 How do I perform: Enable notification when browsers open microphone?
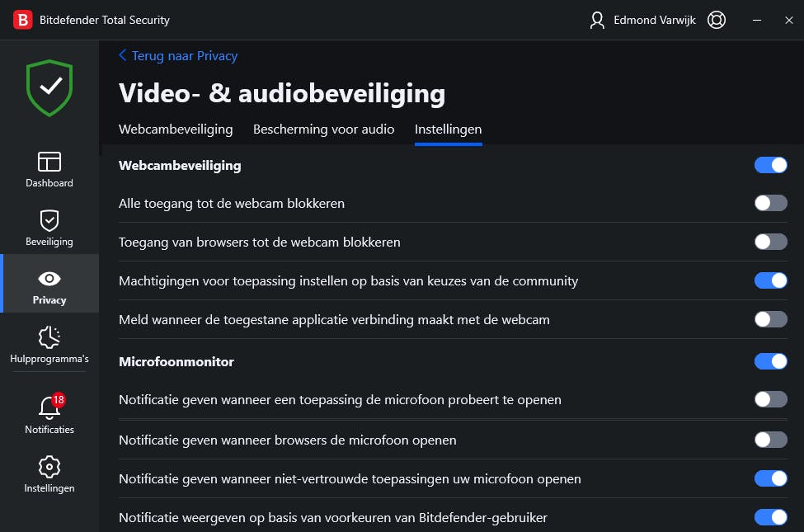(x=770, y=440)
